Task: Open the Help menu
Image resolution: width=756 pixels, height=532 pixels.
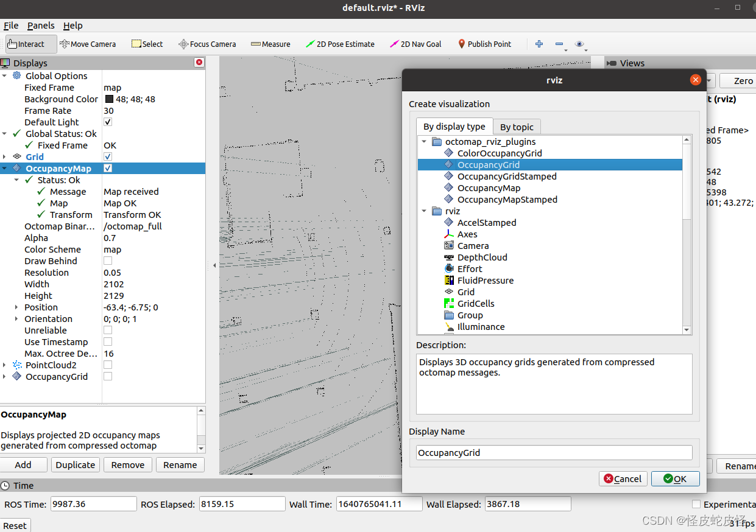Action: pyautogui.click(x=73, y=26)
